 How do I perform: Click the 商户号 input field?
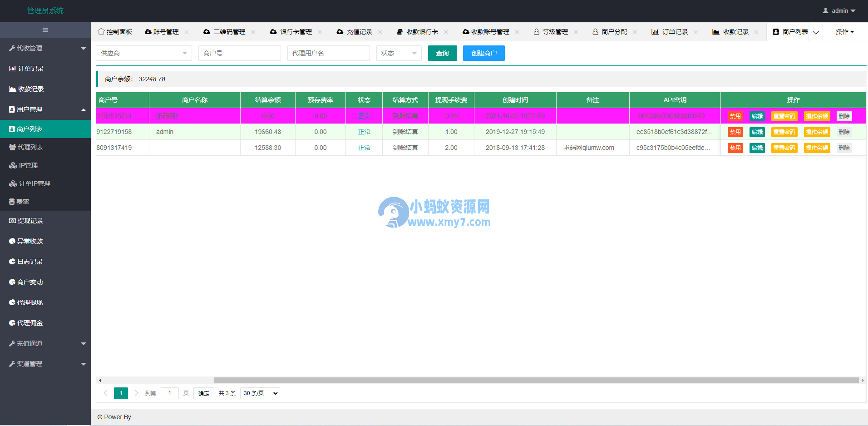tap(239, 53)
